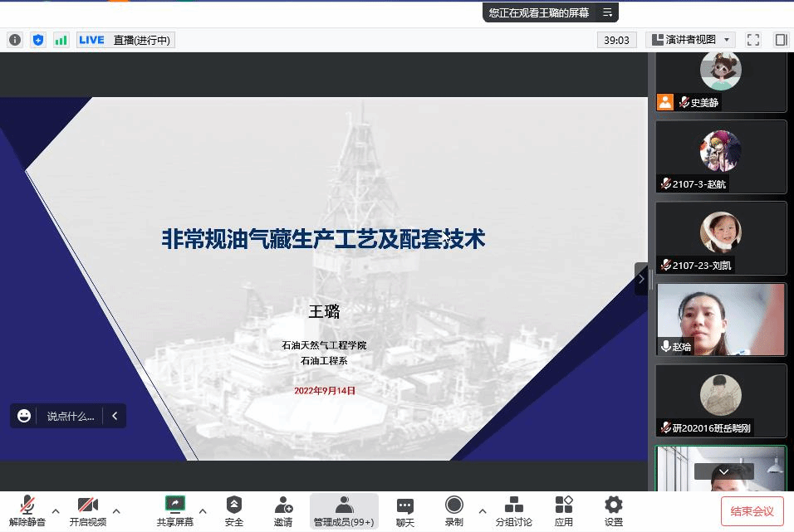Screen dimensions: 794x532
Task: Select 研202016班岳晓刚 participant tile
Action: 721,400
